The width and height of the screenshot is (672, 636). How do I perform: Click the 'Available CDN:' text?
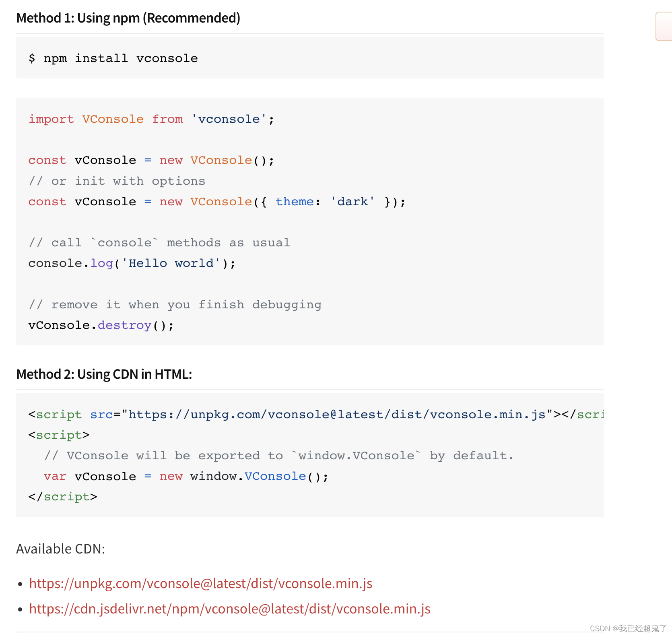click(x=61, y=549)
